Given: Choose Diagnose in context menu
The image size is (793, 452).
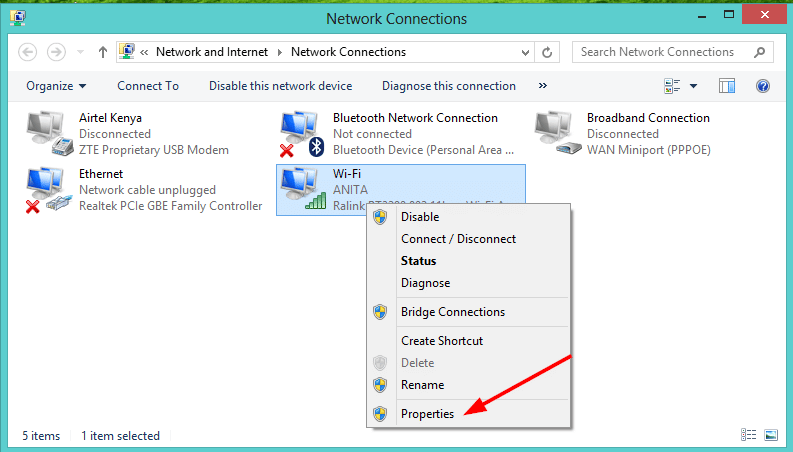Looking at the screenshot, I should [469, 283].
